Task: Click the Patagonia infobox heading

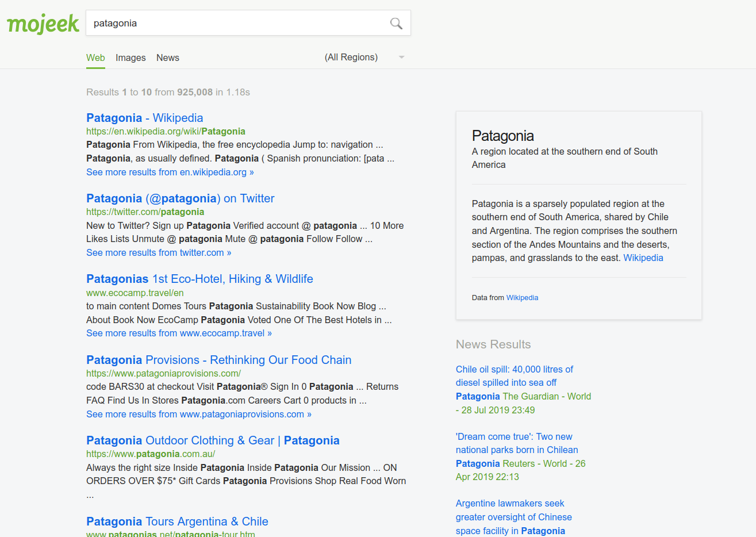Action: tap(502, 136)
